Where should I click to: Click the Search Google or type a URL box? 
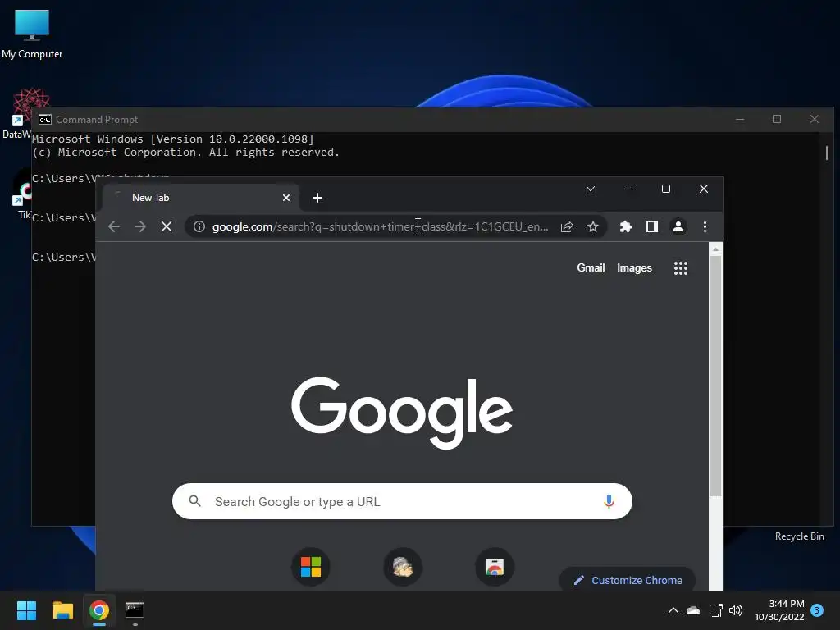click(402, 501)
